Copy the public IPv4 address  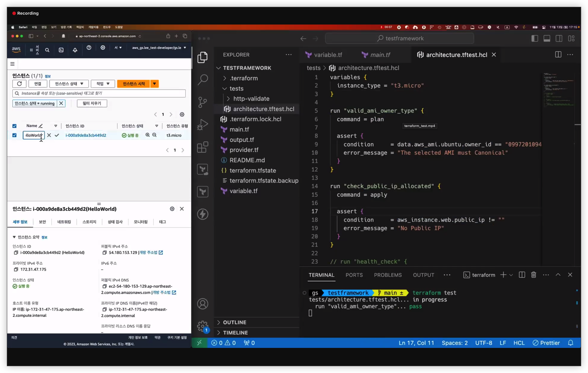pos(104,252)
